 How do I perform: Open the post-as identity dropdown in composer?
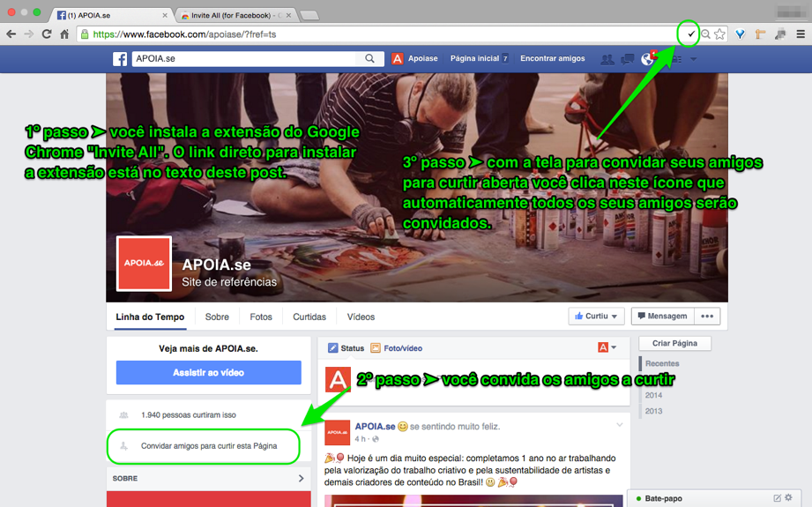pyautogui.click(x=607, y=347)
